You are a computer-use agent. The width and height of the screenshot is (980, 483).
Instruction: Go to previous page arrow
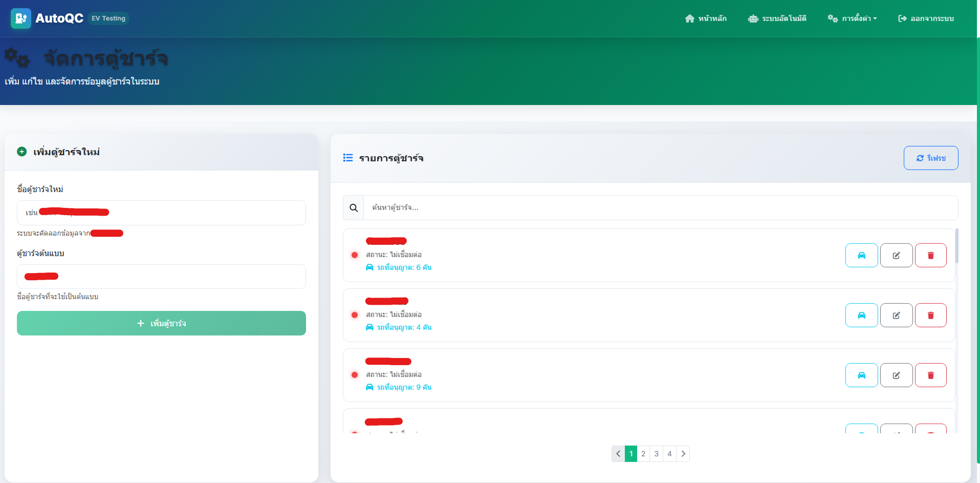click(x=618, y=454)
